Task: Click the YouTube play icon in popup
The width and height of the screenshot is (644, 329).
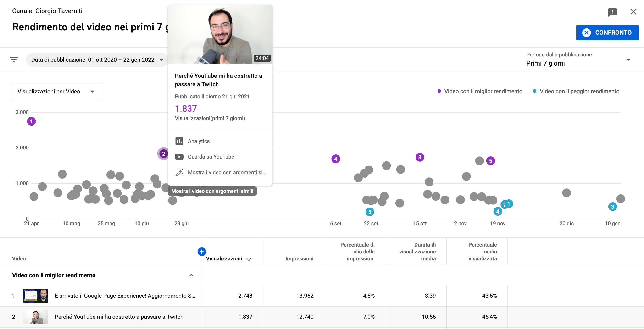Action: tap(179, 157)
